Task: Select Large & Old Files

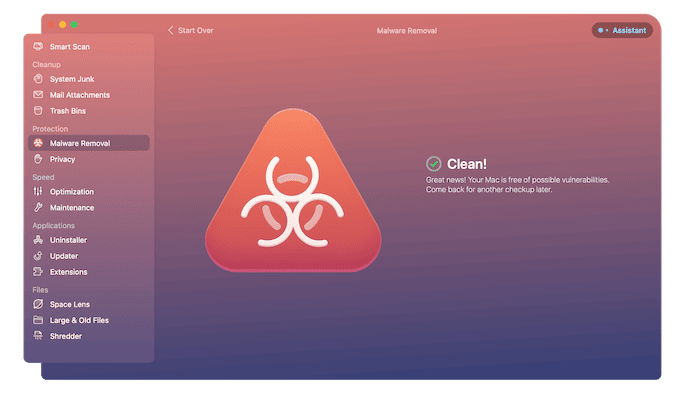Action: 89,320
